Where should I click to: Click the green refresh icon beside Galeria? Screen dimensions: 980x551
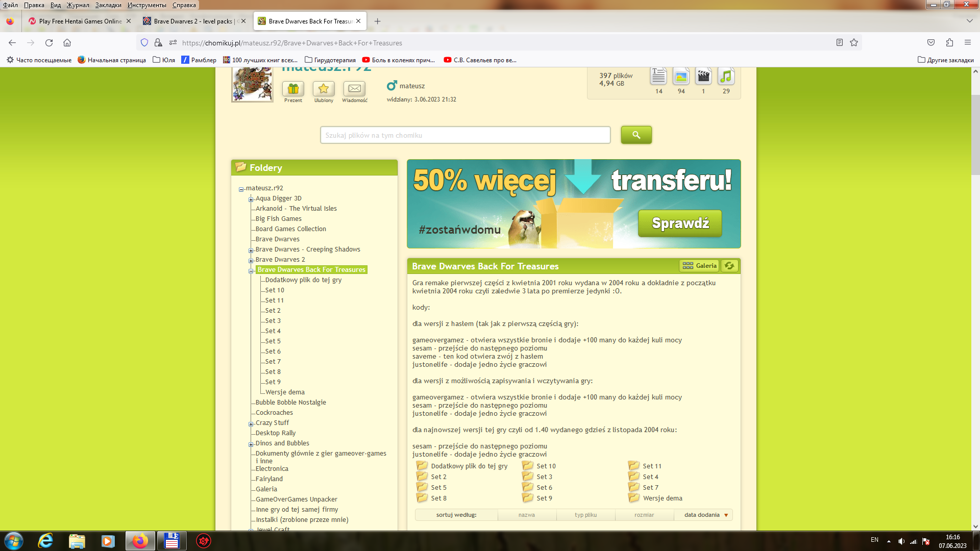tap(729, 266)
